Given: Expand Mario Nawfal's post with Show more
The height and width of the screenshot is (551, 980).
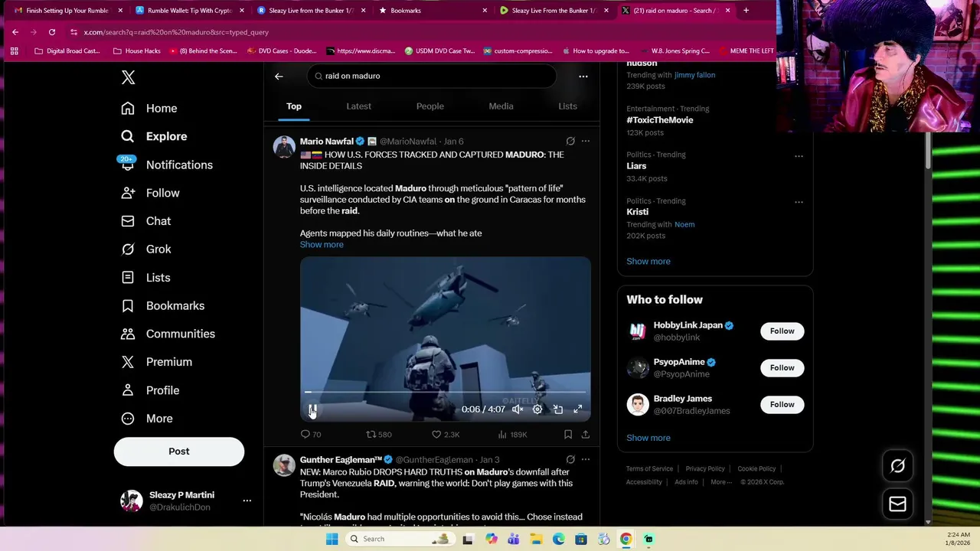Looking at the screenshot, I should [322, 245].
